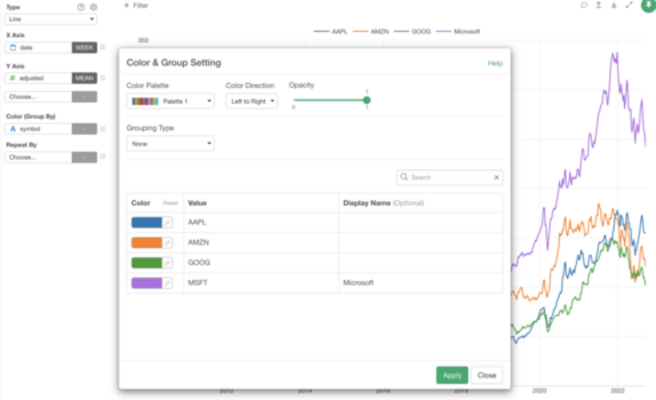Click the comment bubble icon

585,5
